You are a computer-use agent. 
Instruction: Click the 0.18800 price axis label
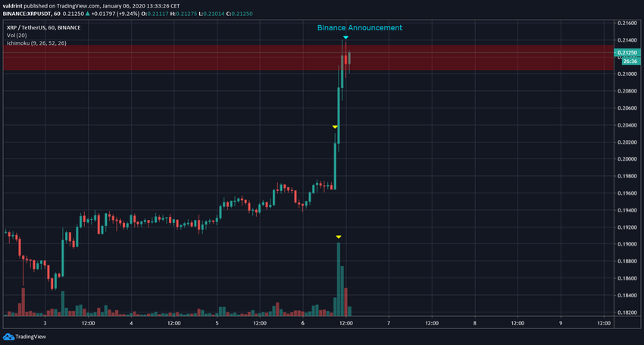point(627,262)
